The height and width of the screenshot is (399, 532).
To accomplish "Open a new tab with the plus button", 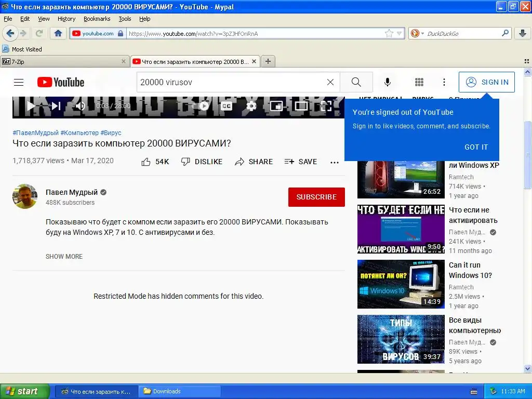I will coord(268,61).
